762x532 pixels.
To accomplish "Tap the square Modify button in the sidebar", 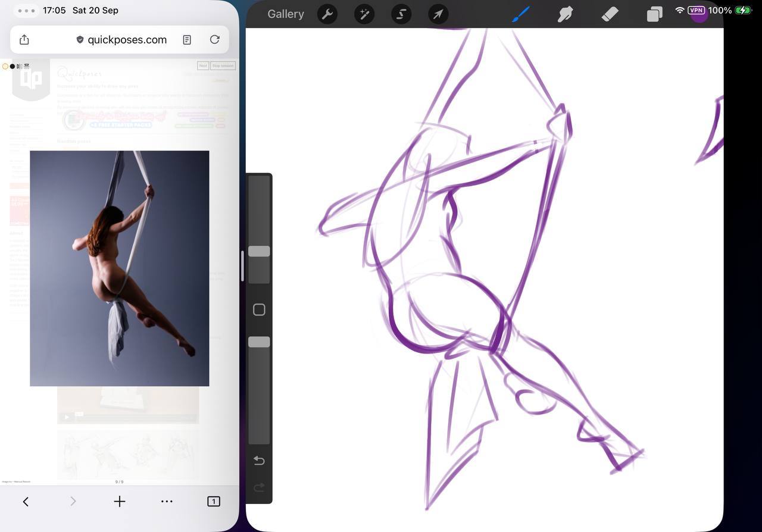I will [x=259, y=309].
